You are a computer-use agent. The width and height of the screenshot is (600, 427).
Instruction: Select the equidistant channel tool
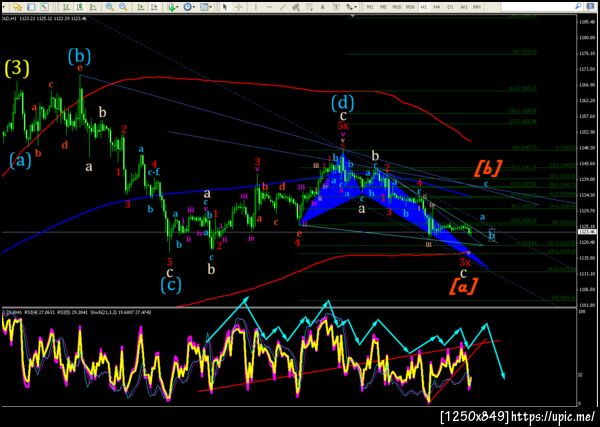point(296,7)
